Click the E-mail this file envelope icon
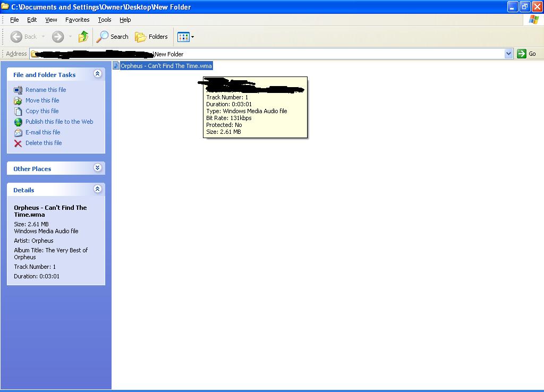The height and width of the screenshot is (392, 544). click(18, 132)
